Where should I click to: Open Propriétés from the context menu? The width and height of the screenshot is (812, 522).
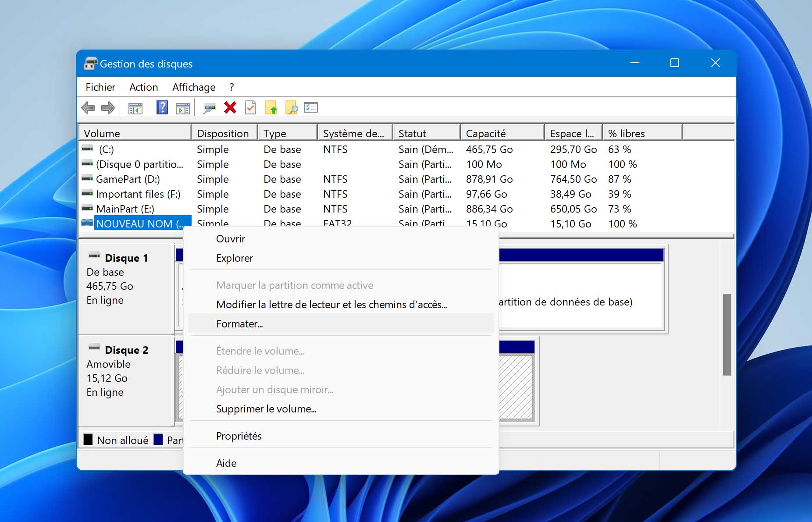pyautogui.click(x=341, y=436)
